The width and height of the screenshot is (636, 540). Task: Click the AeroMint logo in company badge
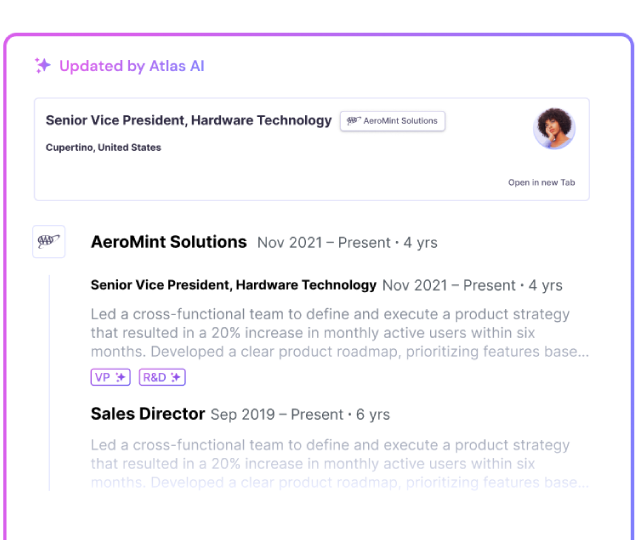point(353,121)
